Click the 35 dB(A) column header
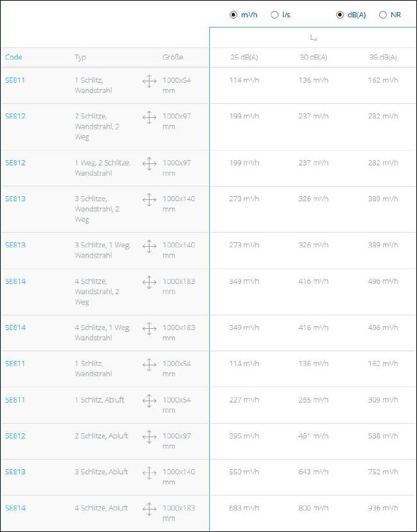Viewport: 417px width, 532px height. pyautogui.click(x=383, y=57)
